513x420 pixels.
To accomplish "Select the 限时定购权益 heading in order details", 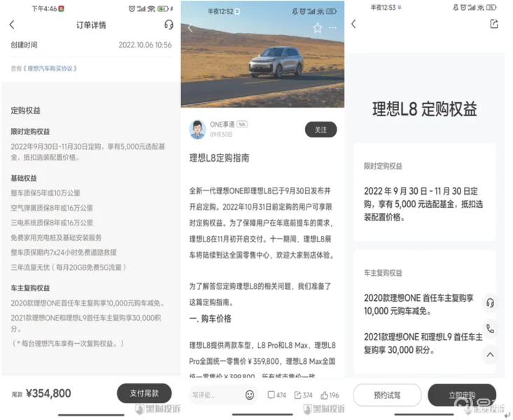I will 30,132.
